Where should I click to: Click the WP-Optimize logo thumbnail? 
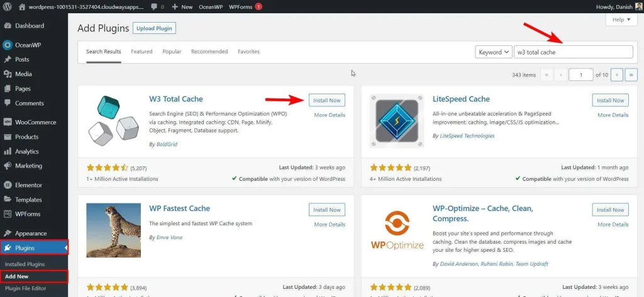click(397, 230)
